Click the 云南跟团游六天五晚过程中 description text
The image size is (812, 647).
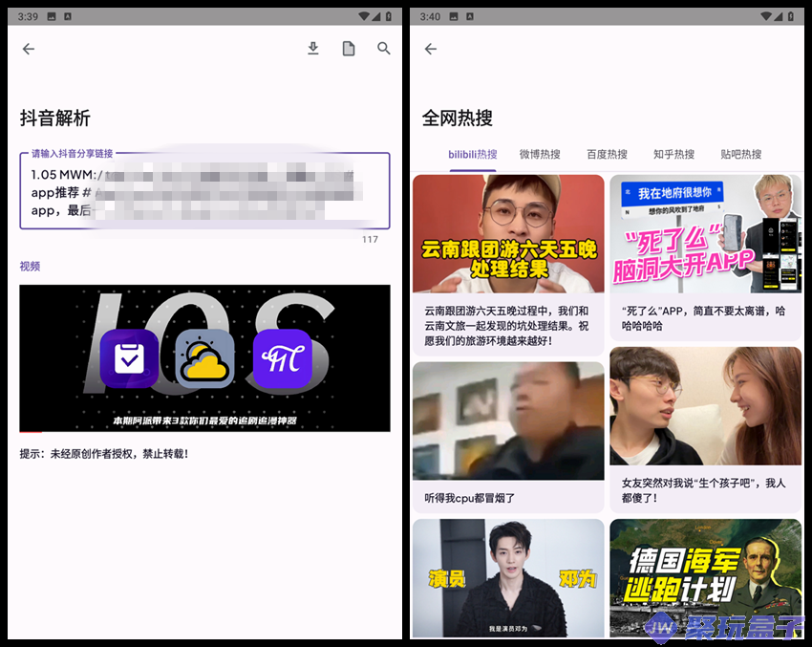(506, 326)
